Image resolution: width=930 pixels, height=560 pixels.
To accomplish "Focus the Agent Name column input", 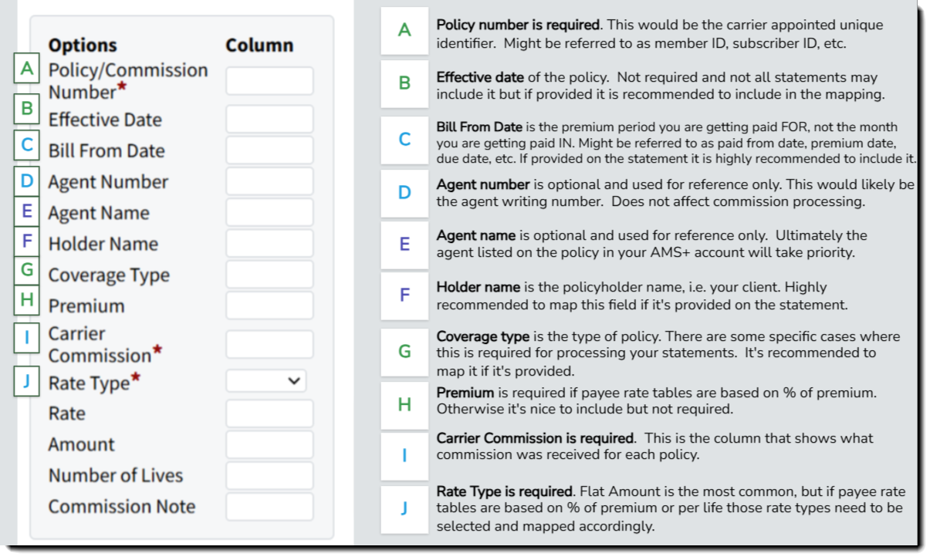I will (x=269, y=213).
